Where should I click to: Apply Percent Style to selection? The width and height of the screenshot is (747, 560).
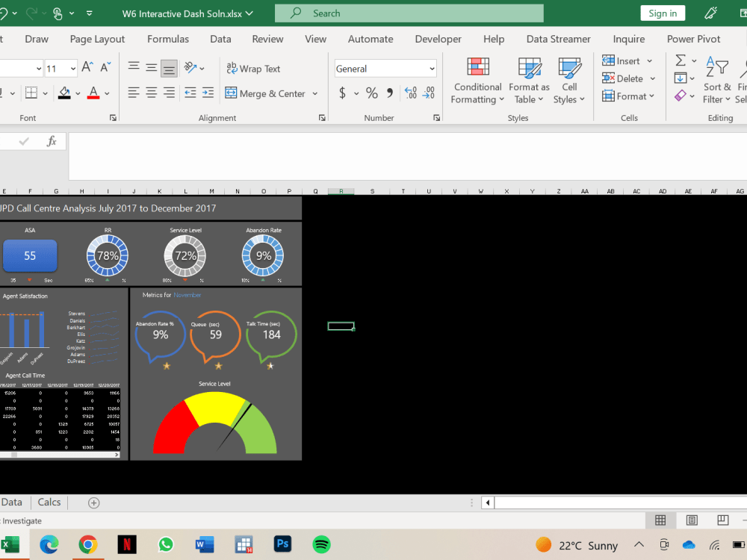coord(371,93)
